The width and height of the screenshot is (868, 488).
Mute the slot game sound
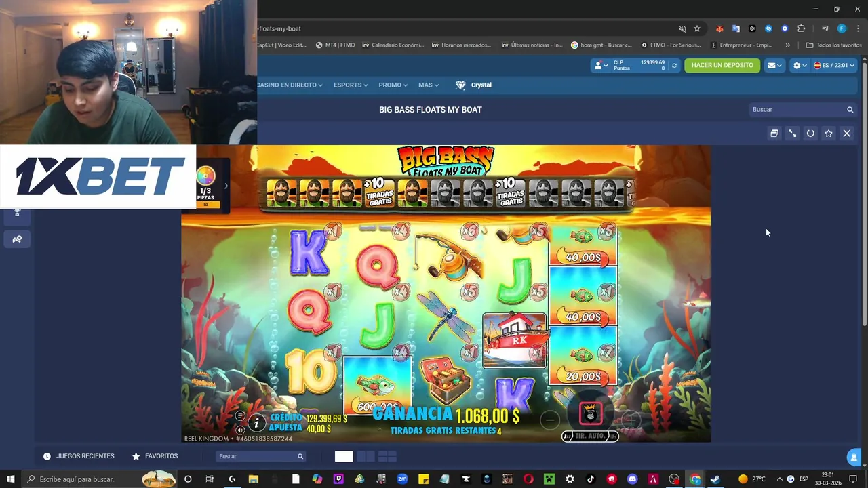tap(239, 430)
